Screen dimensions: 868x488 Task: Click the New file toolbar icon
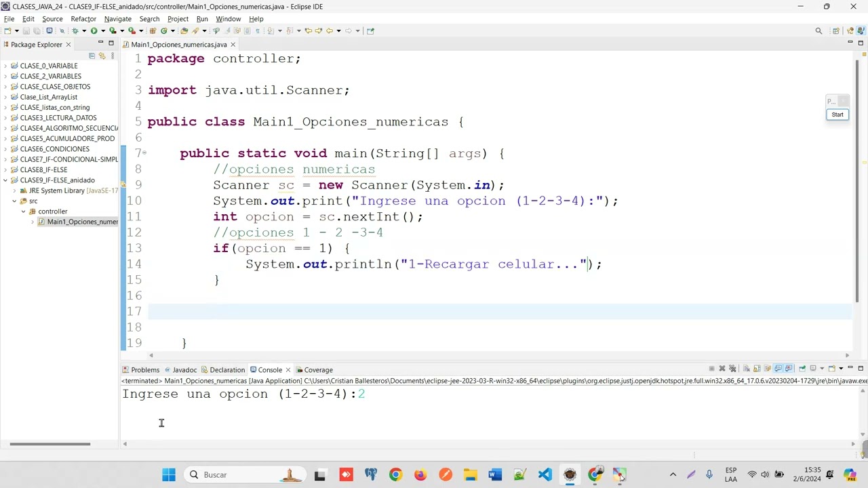coord(7,30)
